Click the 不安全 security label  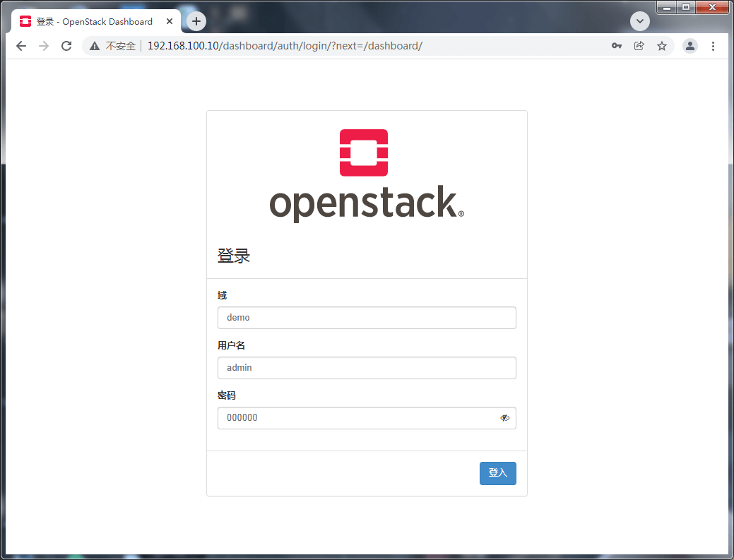120,46
